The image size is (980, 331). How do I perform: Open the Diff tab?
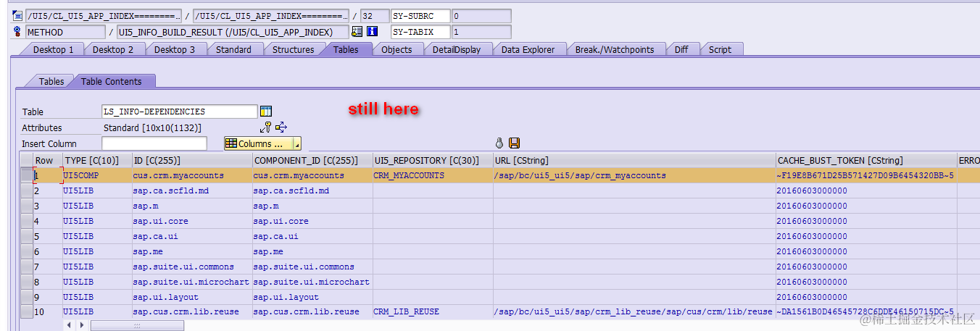681,49
